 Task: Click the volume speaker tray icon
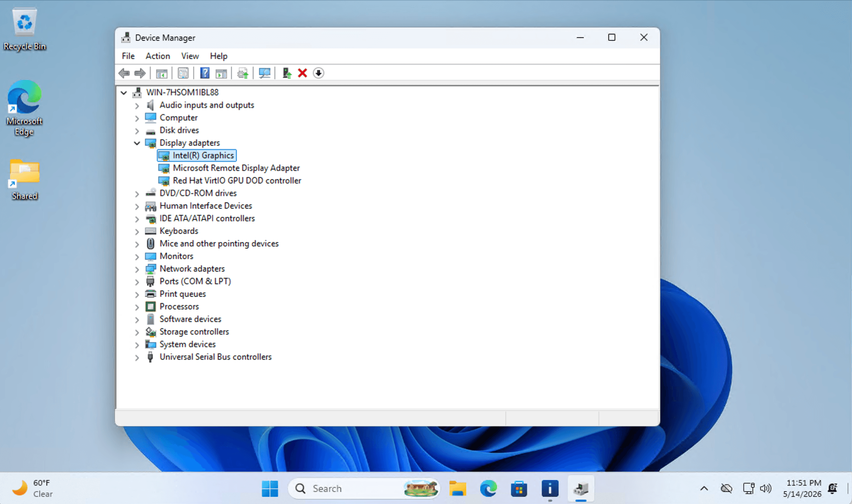tap(766, 488)
